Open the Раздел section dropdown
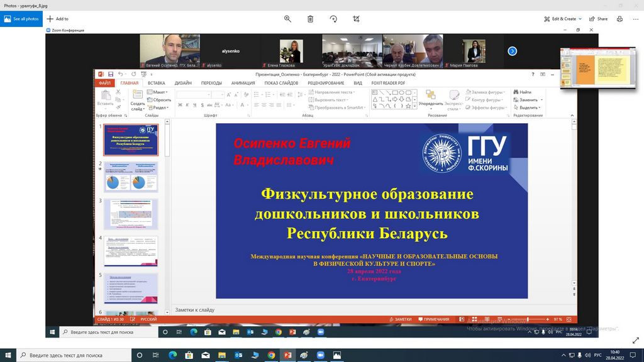Viewport: 644px width, 362px height. [x=160, y=107]
